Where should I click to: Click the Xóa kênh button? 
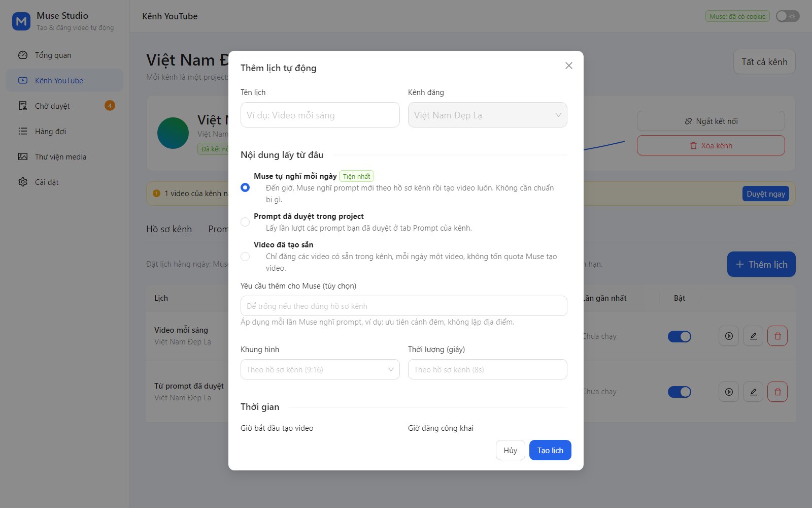point(711,145)
